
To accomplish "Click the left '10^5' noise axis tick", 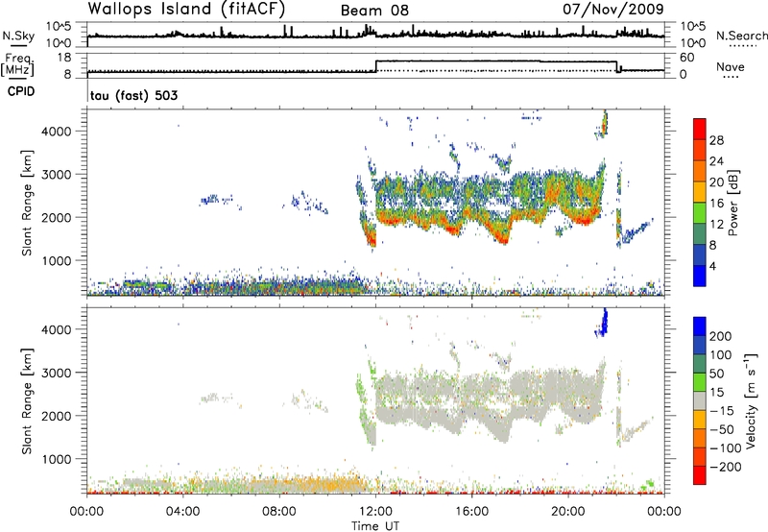I will point(59,27).
